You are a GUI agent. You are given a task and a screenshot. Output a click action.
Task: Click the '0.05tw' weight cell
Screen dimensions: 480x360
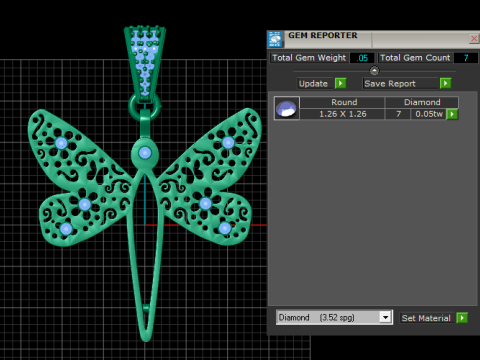(x=429, y=114)
